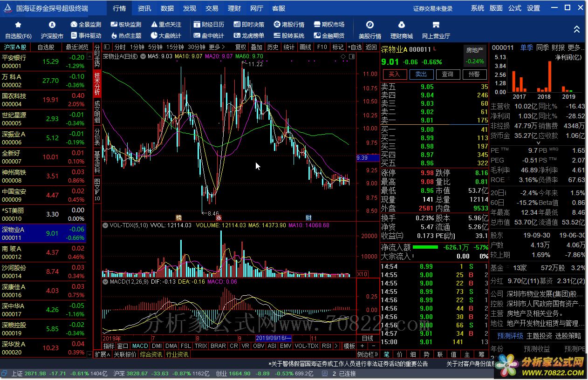Click the 房地产 sector box
The width and height of the screenshot is (588, 380).
coord(475,55)
